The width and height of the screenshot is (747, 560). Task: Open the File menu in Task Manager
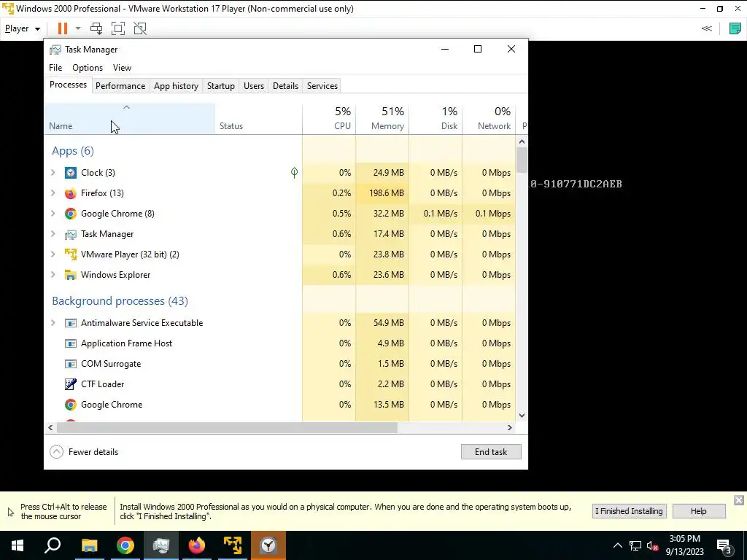[55, 68]
